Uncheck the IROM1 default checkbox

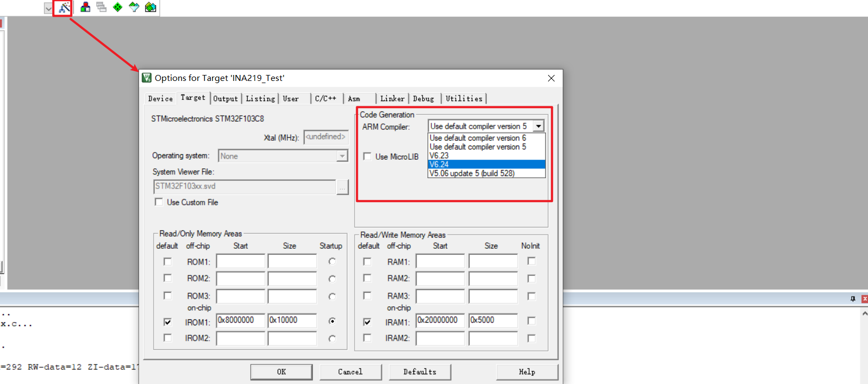[167, 322]
